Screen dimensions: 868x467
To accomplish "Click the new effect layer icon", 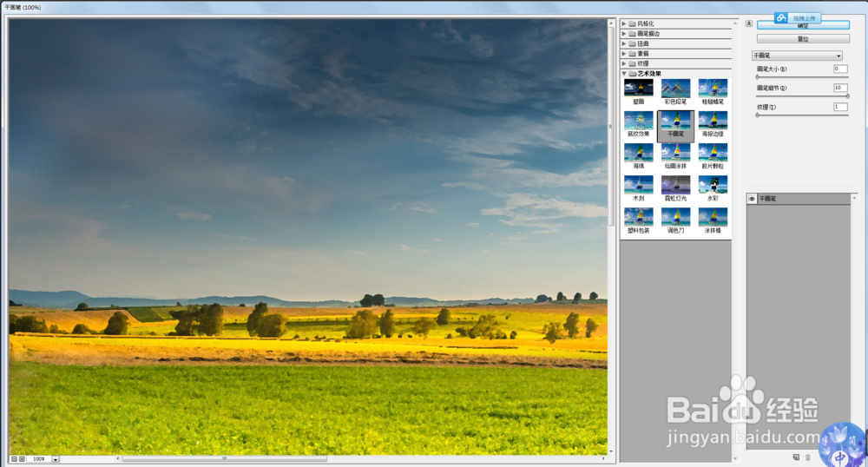I will coord(796,457).
